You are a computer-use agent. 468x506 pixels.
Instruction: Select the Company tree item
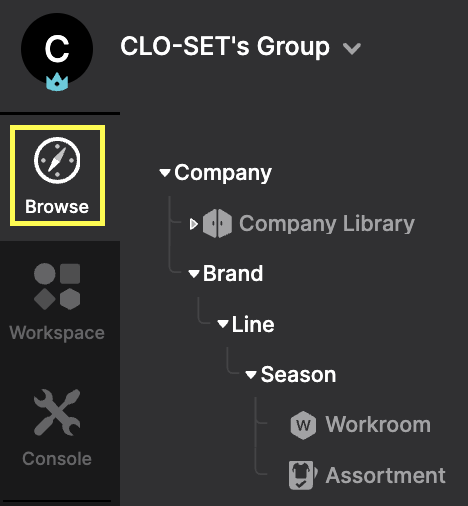click(x=223, y=173)
